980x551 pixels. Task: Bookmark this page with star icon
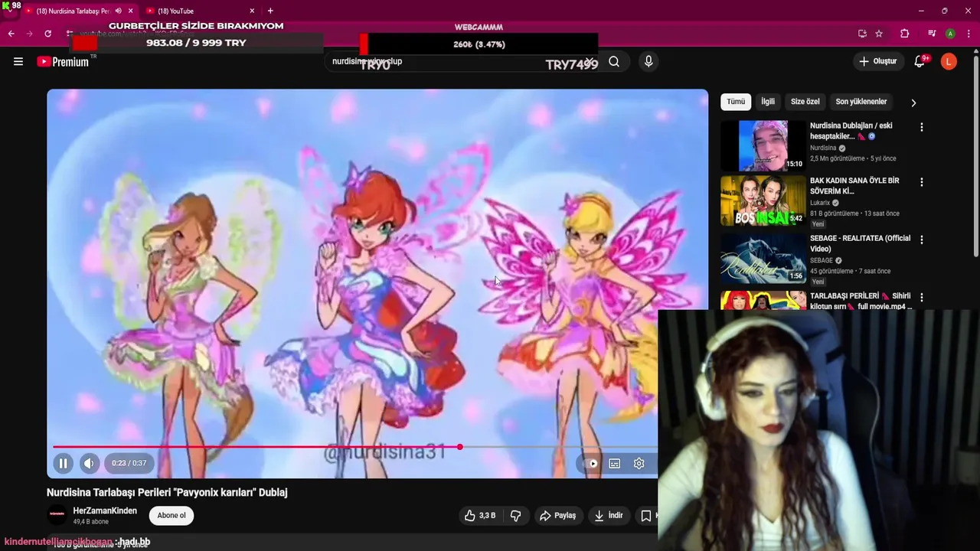tap(879, 34)
